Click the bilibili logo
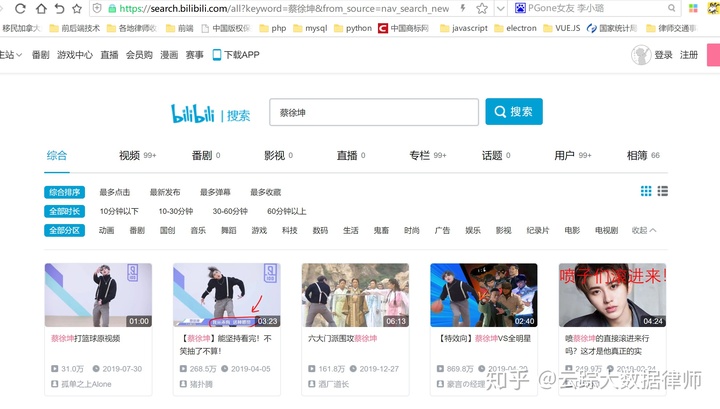720x409 pixels. tap(194, 114)
